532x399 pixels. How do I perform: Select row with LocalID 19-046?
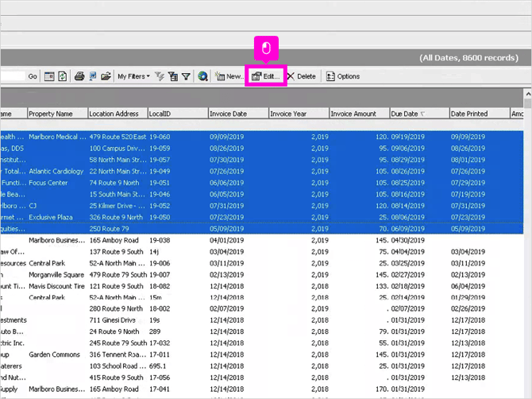click(261, 195)
